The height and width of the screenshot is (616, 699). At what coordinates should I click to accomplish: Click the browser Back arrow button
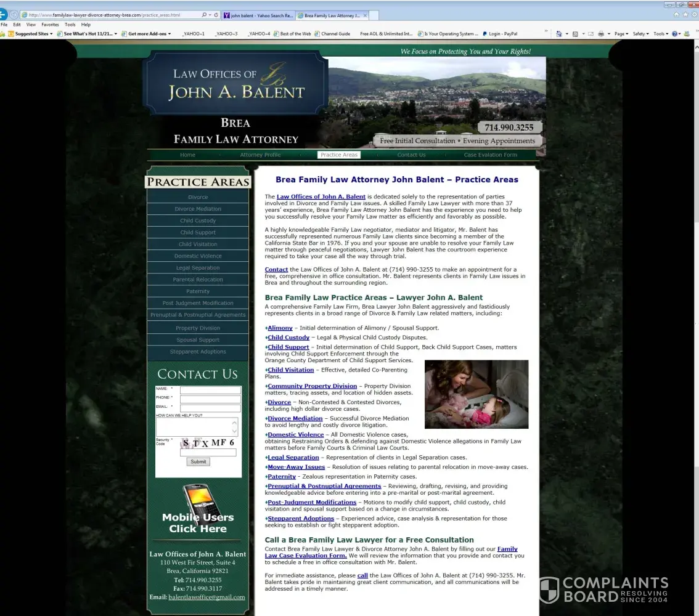[2, 15]
